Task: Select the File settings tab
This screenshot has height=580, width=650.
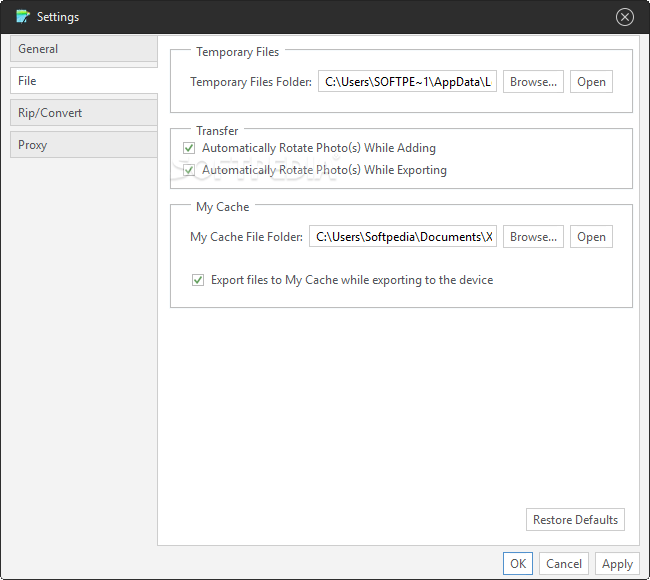Action: (x=84, y=81)
